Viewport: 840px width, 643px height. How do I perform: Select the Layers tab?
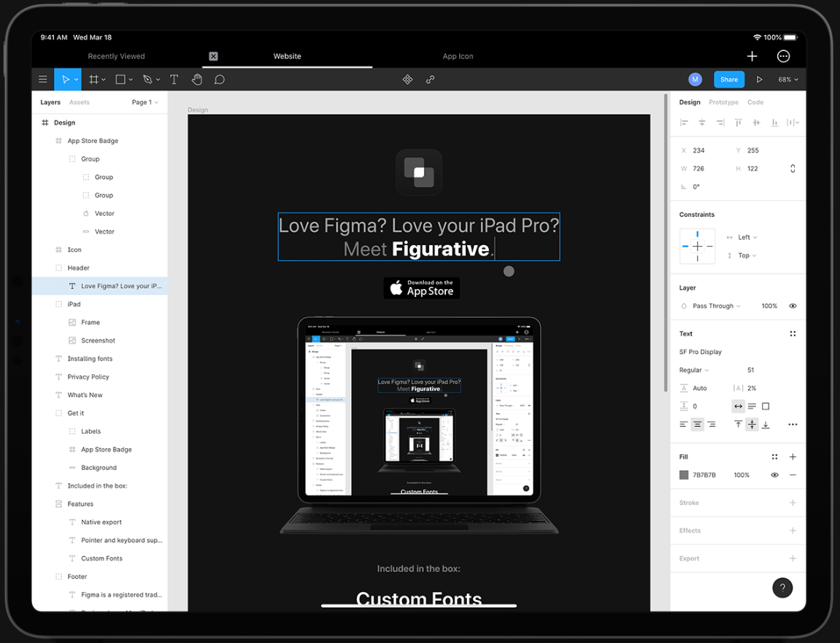(x=50, y=102)
